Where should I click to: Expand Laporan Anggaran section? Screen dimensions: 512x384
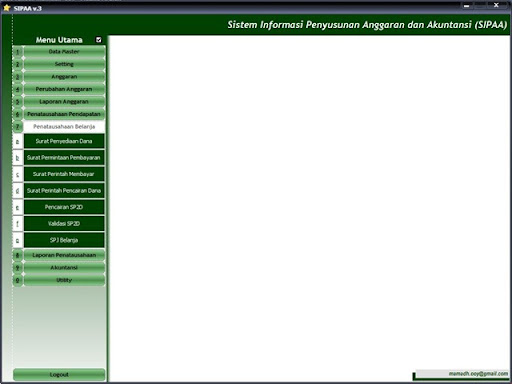[x=64, y=102]
